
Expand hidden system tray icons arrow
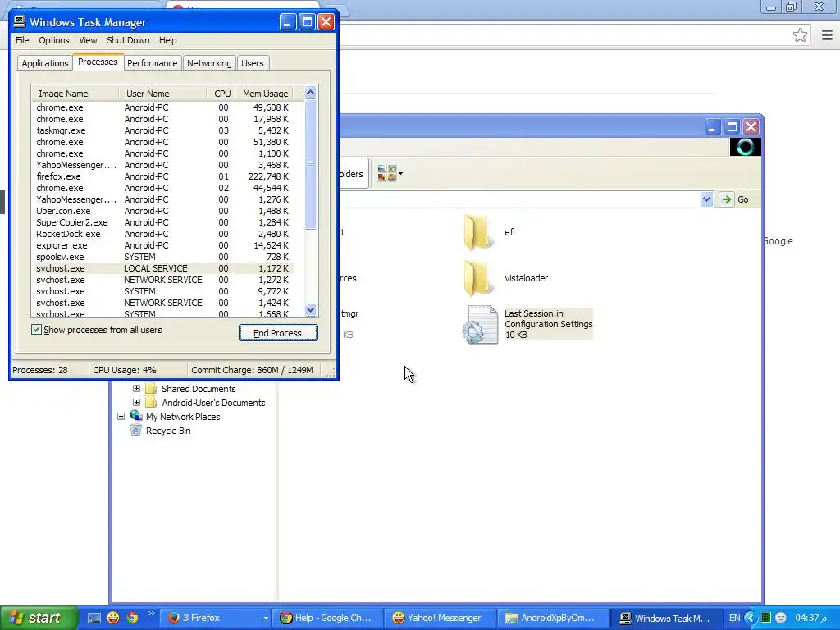pyautogui.click(x=750, y=618)
